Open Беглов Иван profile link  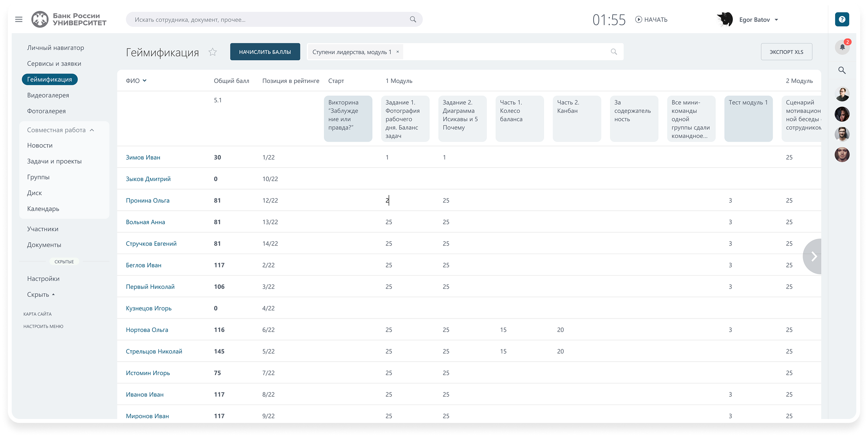tap(143, 265)
